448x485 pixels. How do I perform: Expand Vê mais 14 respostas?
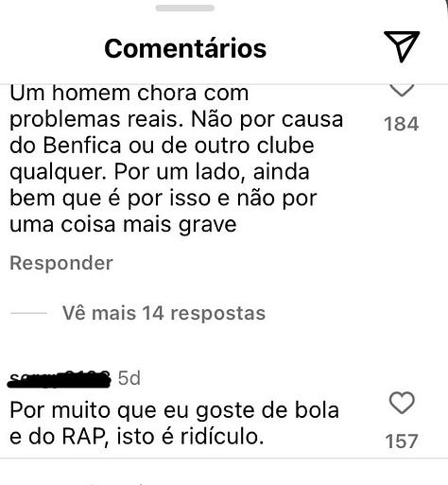[x=164, y=313]
